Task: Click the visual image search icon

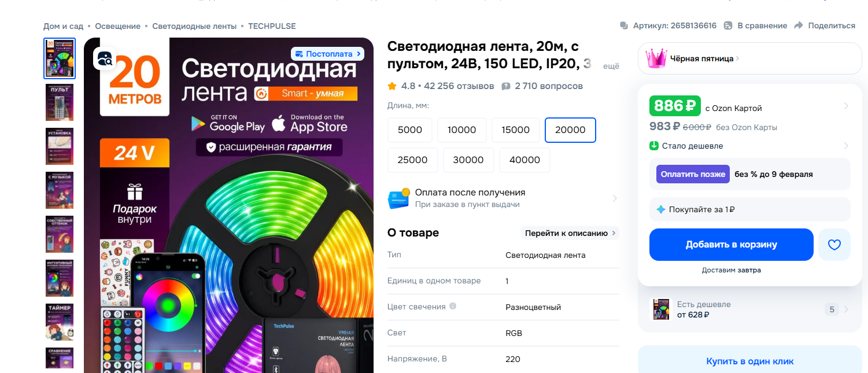Action: [105, 58]
